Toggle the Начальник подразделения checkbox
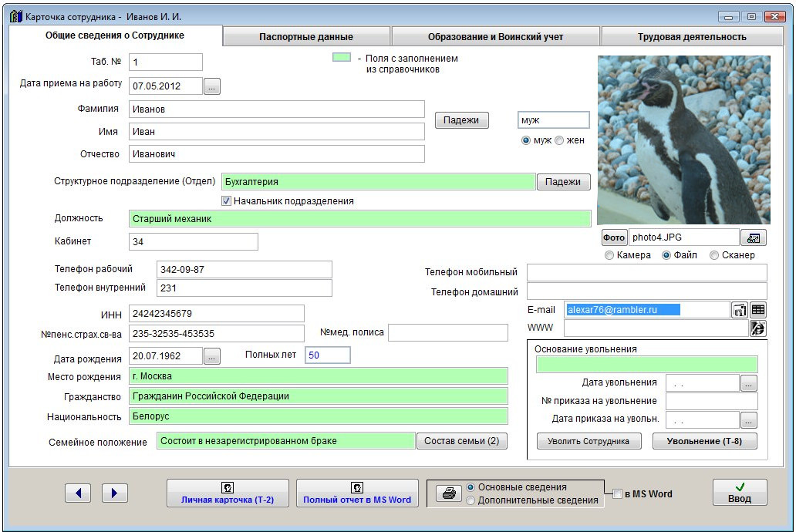This screenshot has height=532, width=796. tap(227, 201)
